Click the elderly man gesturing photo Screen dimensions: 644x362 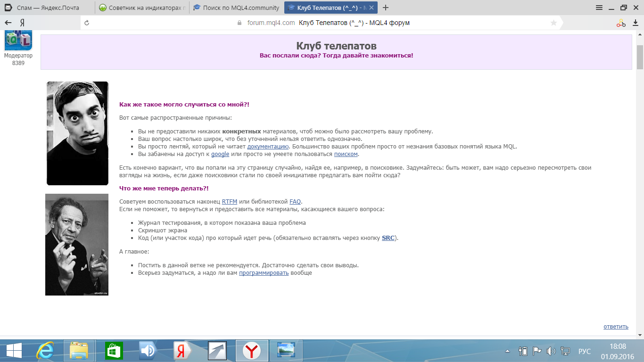pyautogui.click(x=77, y=245)
